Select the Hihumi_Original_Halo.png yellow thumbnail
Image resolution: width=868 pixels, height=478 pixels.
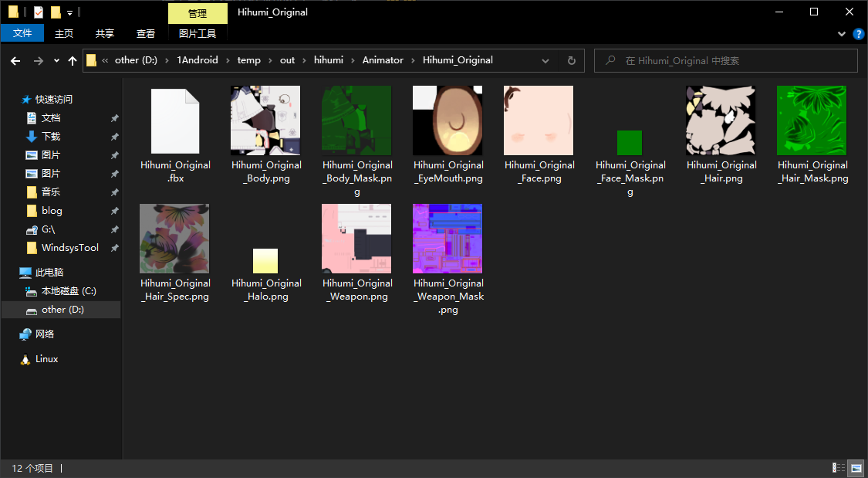[x=265, y=261]
